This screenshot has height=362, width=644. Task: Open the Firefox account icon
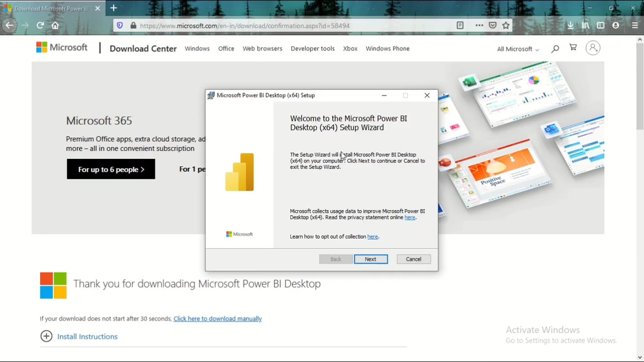[x=616, y=25]
